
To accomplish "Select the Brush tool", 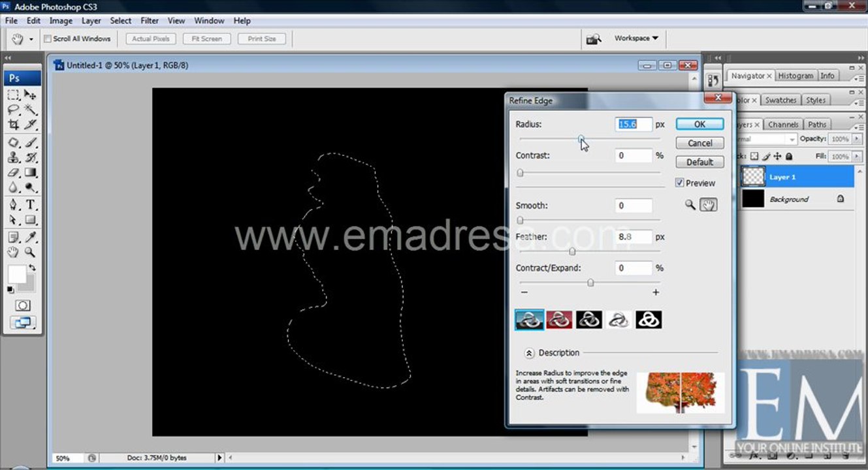I will pyautogui.click(x=30, y=142).
